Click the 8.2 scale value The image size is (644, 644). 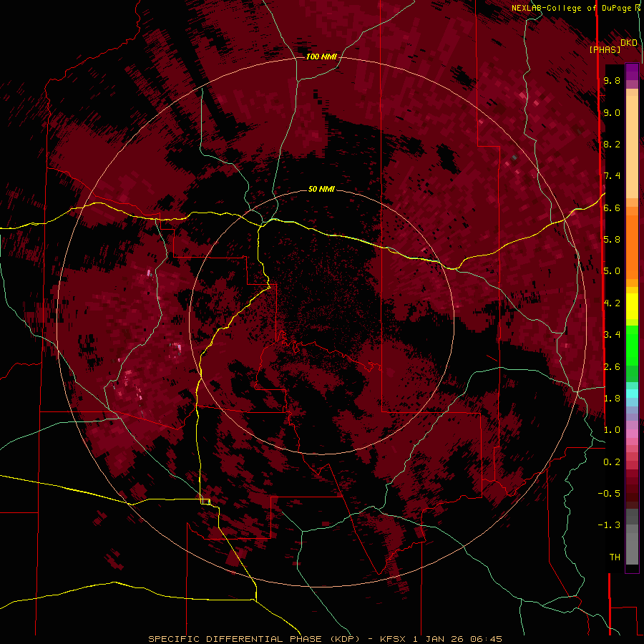coord(612,144)
